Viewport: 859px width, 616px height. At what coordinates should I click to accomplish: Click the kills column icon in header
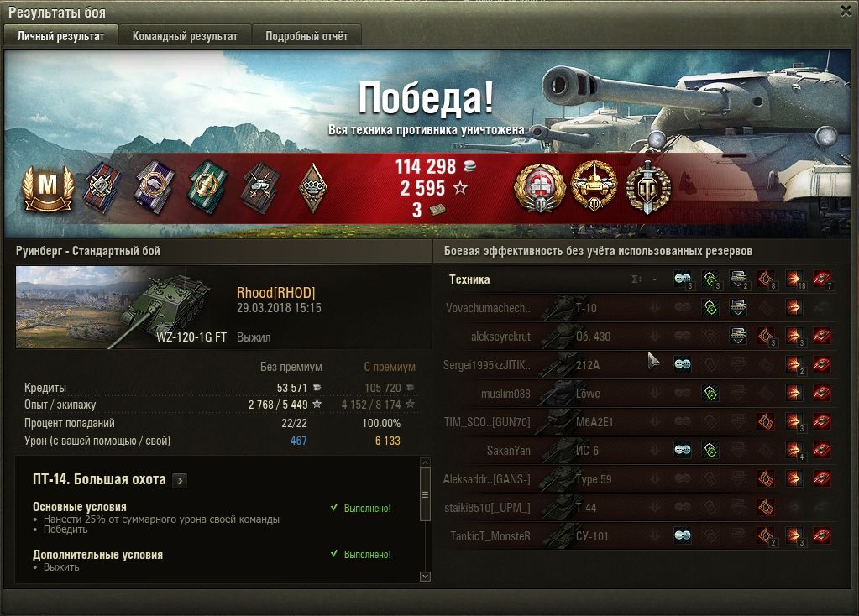(x=822, y=279)
